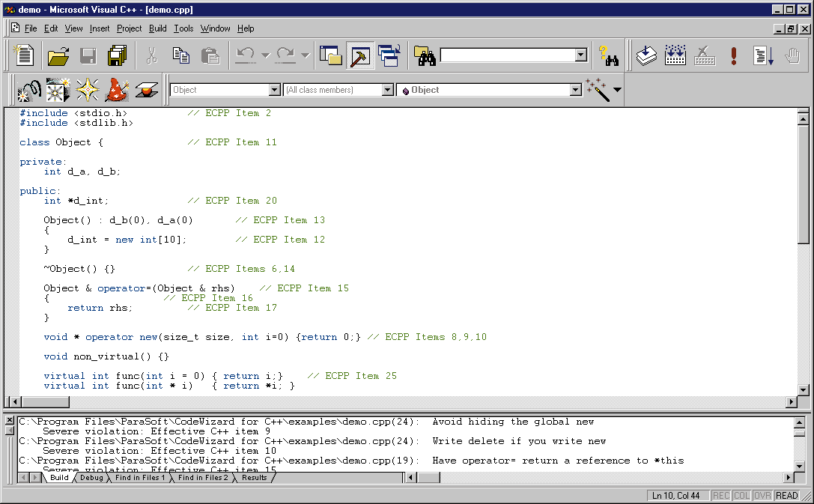This screenshot has height=504, width=814.
Task: Click the Save All multiple-disks icon
Action: [x=118, y=56]
